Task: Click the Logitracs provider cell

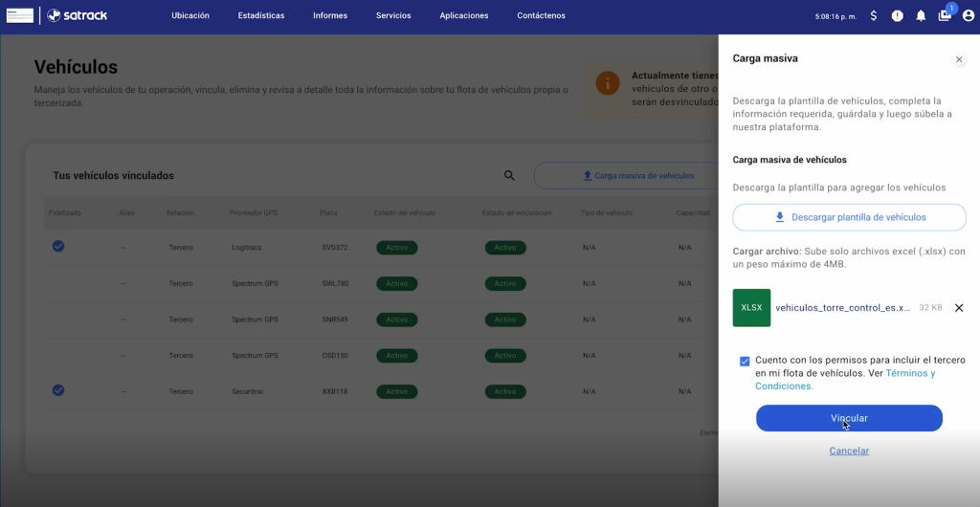Action: (x=246, y=247)
